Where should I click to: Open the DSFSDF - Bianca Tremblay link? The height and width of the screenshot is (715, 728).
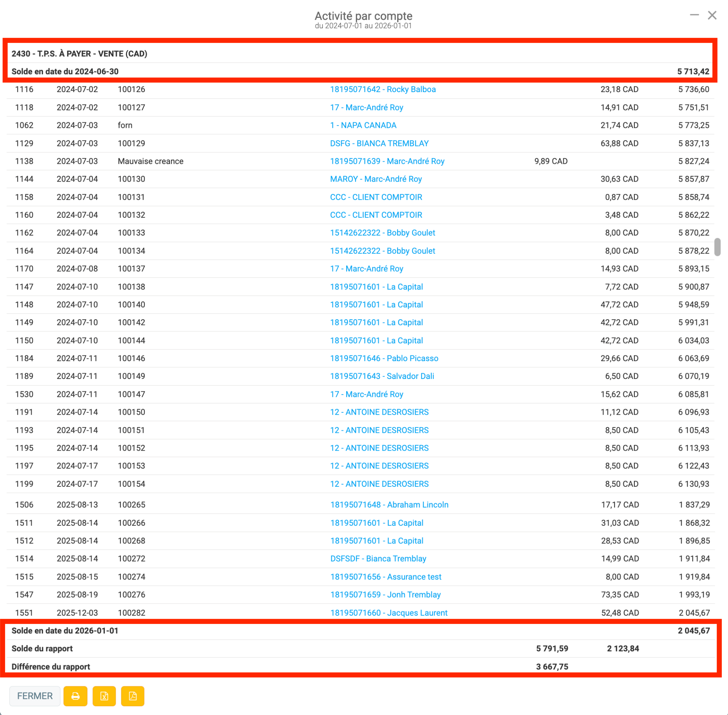(378, 558)
